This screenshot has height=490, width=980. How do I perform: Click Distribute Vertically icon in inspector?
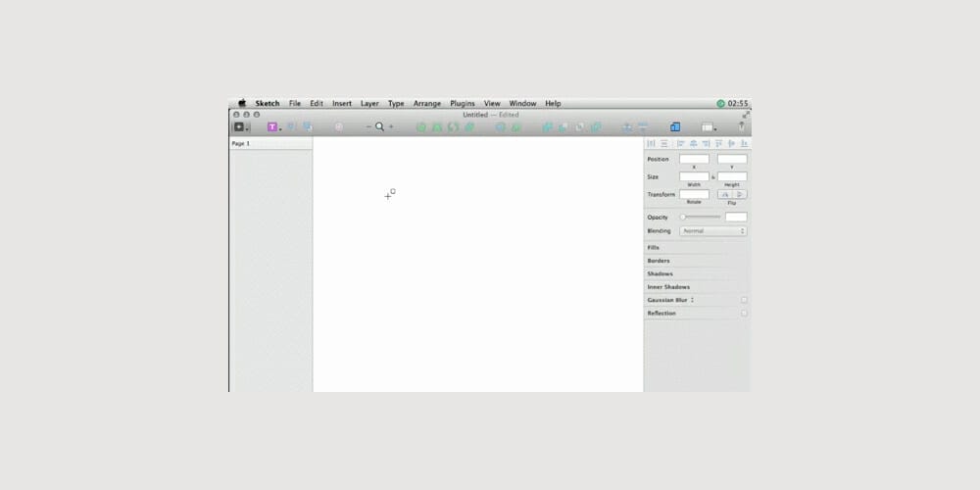664,144
